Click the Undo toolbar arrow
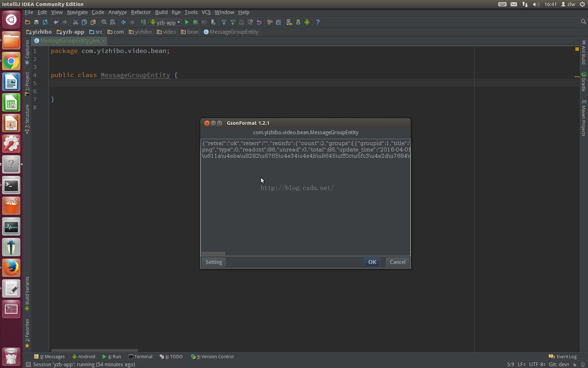 coord(56,22)
